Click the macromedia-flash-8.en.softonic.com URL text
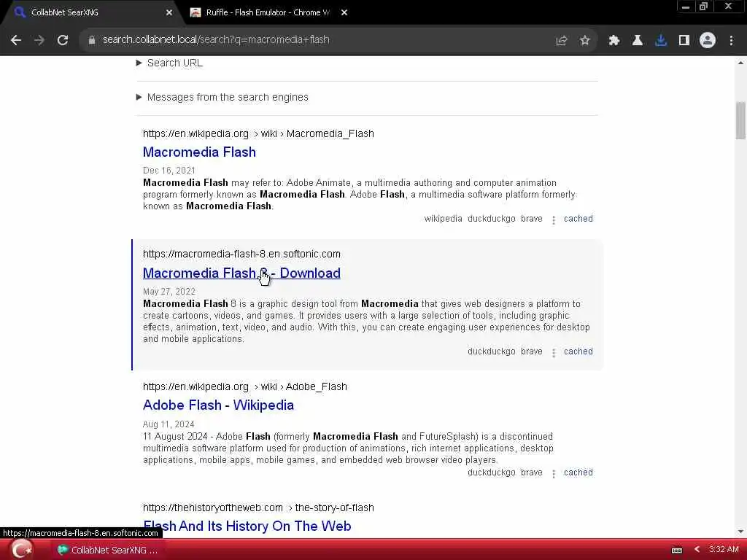Screen dimensions: 747x560 [241, 254]
